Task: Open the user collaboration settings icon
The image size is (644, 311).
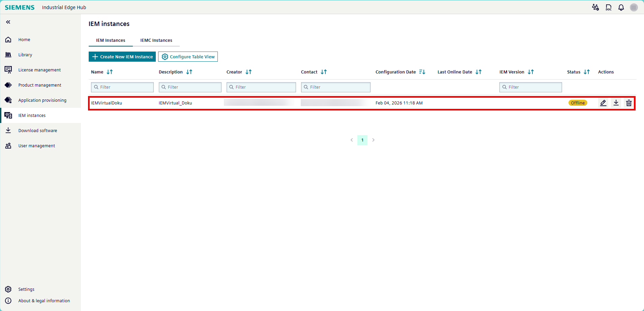Action: tap(595, 7)
